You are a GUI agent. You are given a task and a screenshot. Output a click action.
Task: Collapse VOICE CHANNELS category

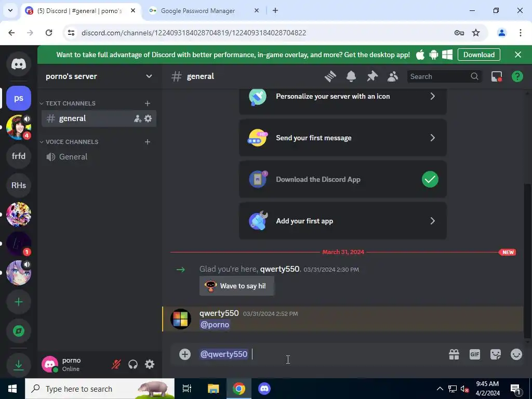(x=69, y=142)
